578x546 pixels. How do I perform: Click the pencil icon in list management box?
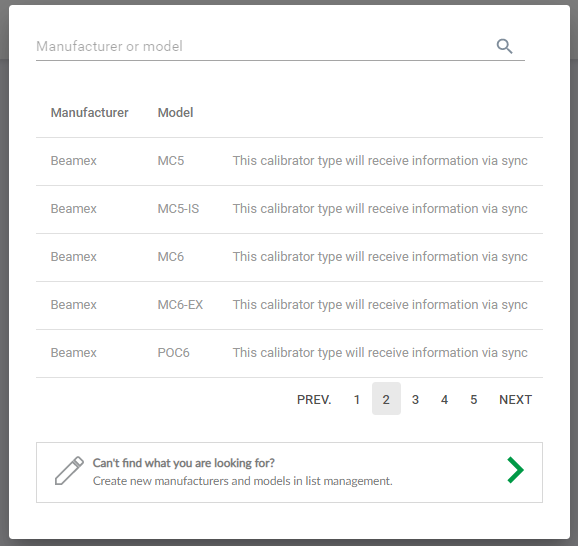click(69, 471)
